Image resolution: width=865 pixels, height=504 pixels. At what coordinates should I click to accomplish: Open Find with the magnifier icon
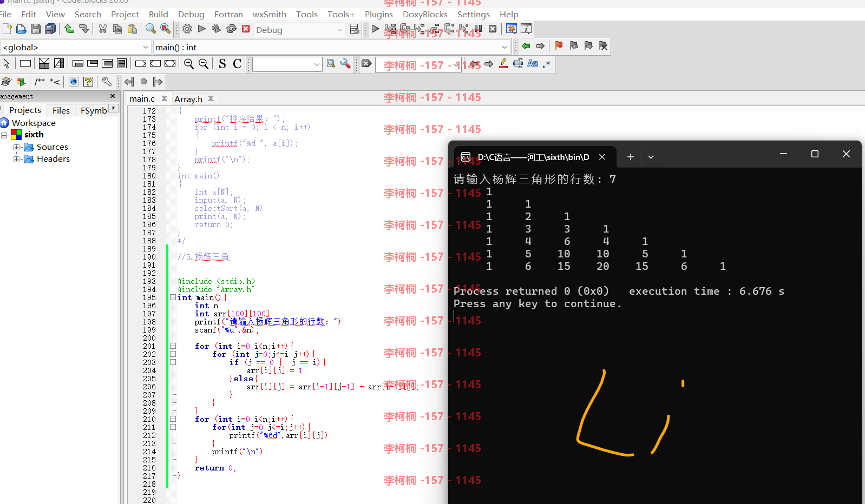click(x=150, y=29)
